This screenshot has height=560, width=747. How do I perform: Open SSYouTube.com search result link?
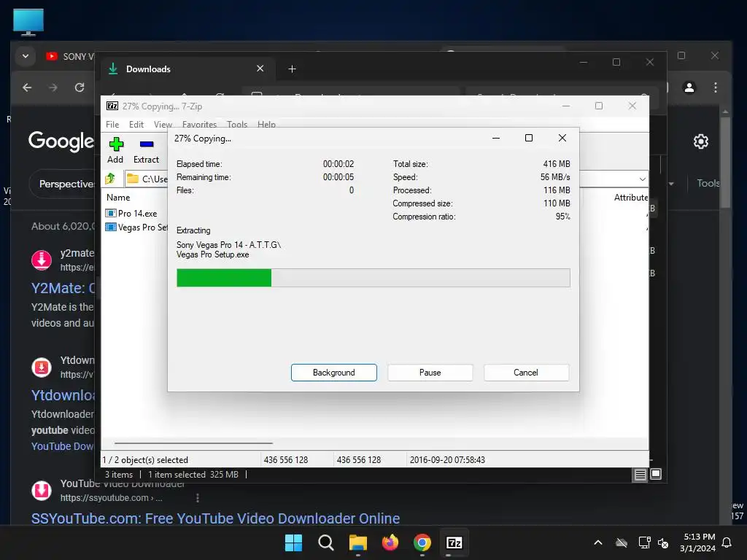click(x=215, y=518)
